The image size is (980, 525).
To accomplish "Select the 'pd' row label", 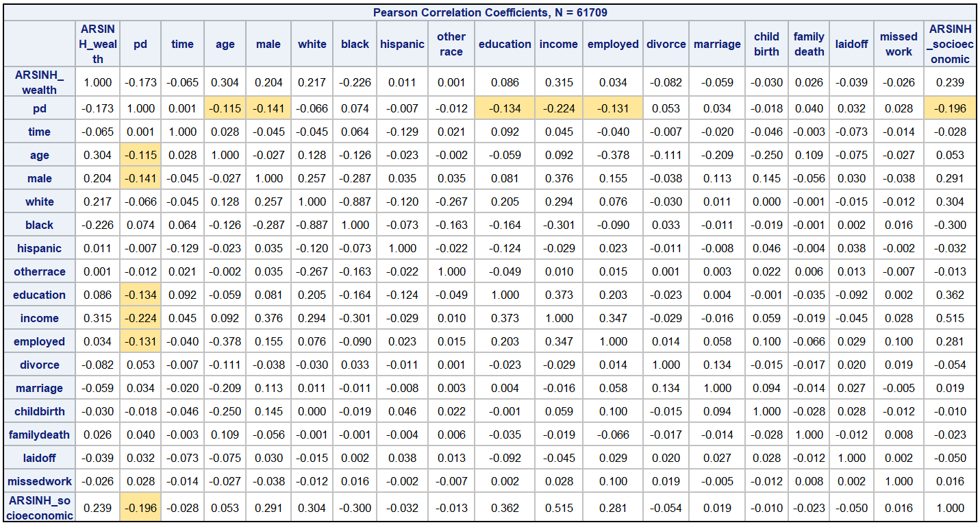I will 40,108.
